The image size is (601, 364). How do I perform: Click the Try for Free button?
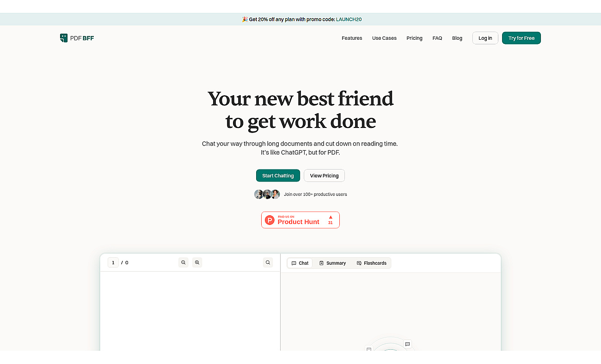(521, 38)
